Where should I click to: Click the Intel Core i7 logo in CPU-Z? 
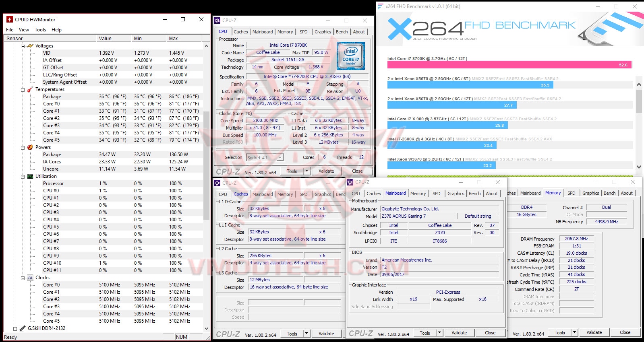pyautogui.click(x=351, y=56)
